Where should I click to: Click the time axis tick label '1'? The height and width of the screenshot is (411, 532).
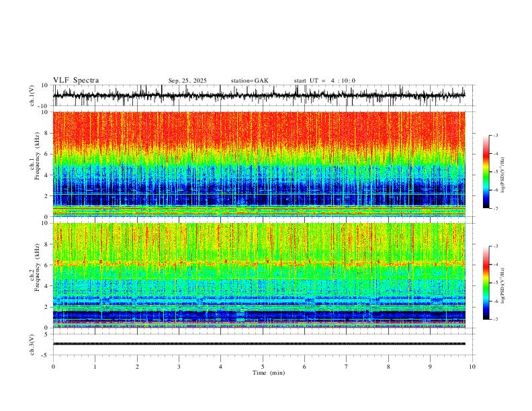tap(95, 367)
